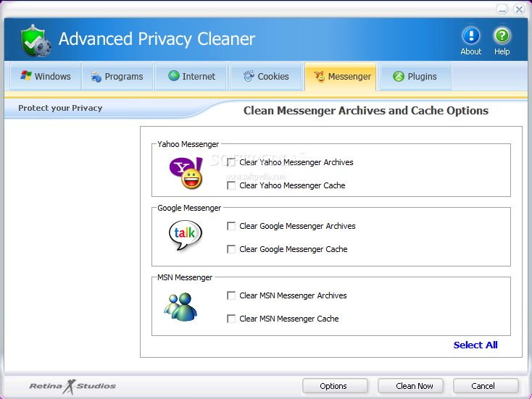Image resolution: width=532 pixels, height=399 pixels.
Task: Click the Cookies tab icon
Action: tap(249, 76)
